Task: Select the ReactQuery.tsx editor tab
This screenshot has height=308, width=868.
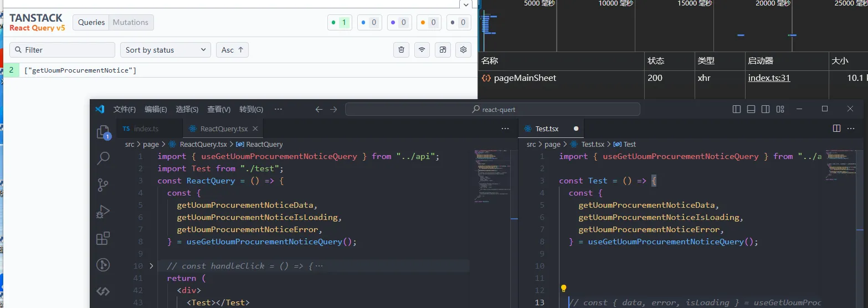Action: 223,129
